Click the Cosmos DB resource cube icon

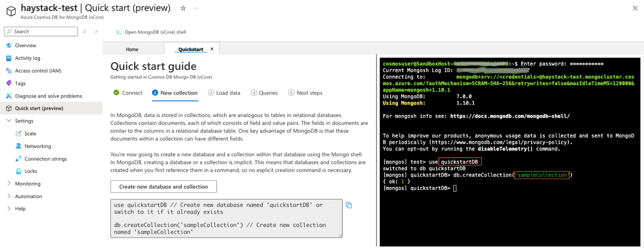(x=11, y=12)
